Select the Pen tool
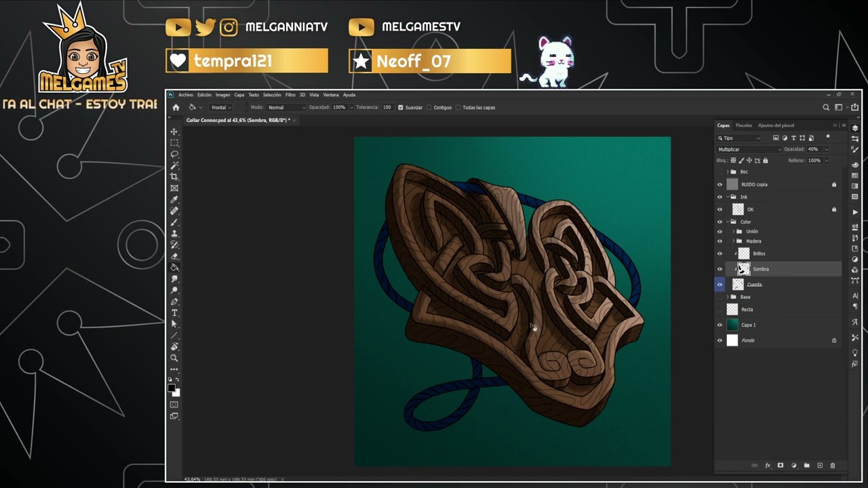The width and height of the screenshot is (868, 488). pos(174,302)
